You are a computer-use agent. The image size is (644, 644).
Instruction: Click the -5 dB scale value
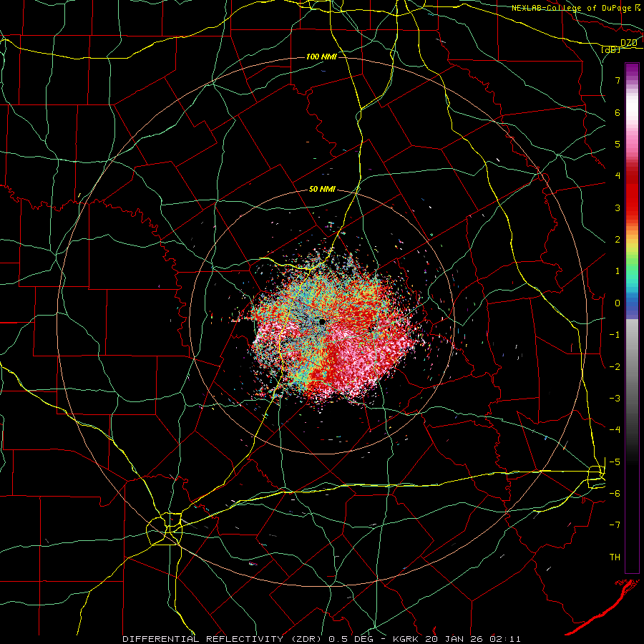pyautogui.click(x=615, y=462)
